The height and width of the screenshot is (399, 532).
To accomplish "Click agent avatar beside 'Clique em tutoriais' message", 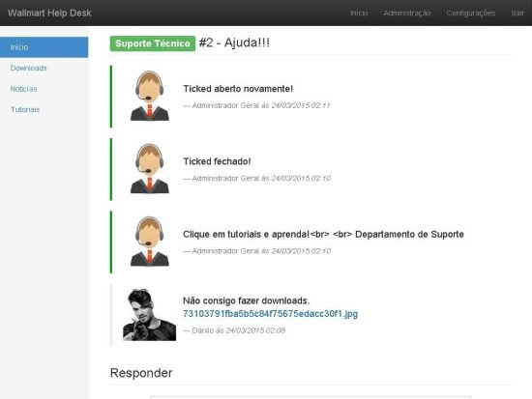I will [150, 241].
